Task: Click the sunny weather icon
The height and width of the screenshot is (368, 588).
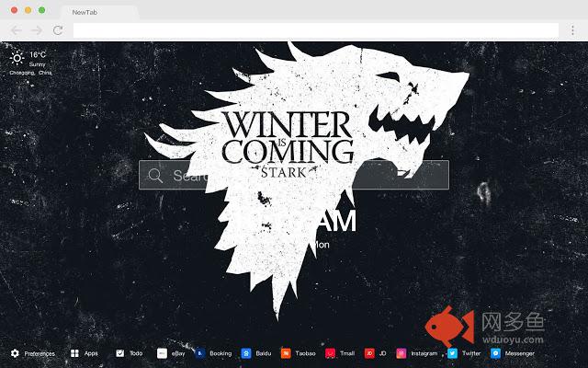Action: pos(17,58)
